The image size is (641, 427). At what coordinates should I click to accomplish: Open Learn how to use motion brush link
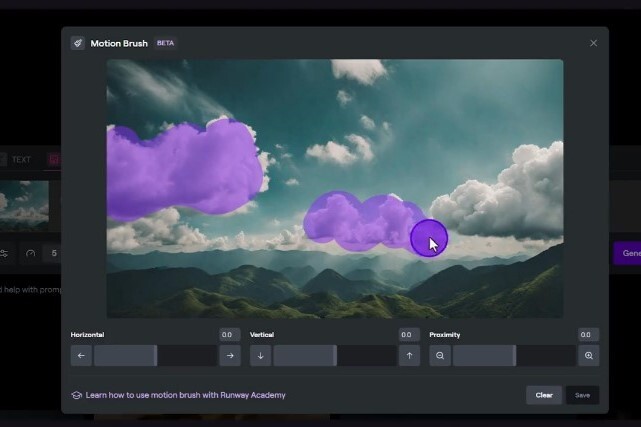(185, 395)
